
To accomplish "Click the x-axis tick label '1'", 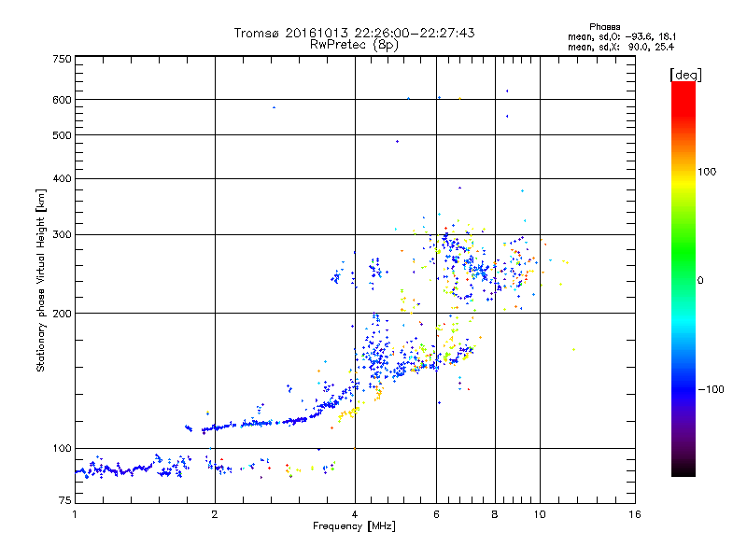I will coord(75,514).
